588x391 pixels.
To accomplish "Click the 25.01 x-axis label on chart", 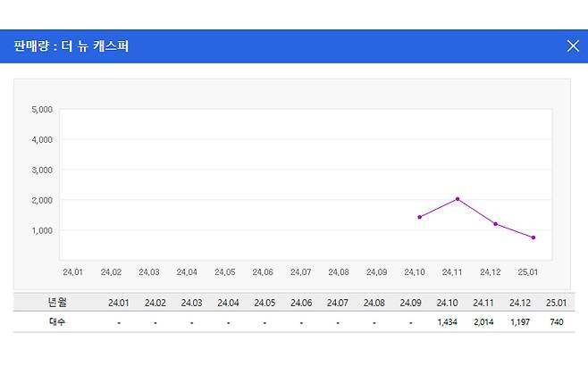I will pos(528,272).
